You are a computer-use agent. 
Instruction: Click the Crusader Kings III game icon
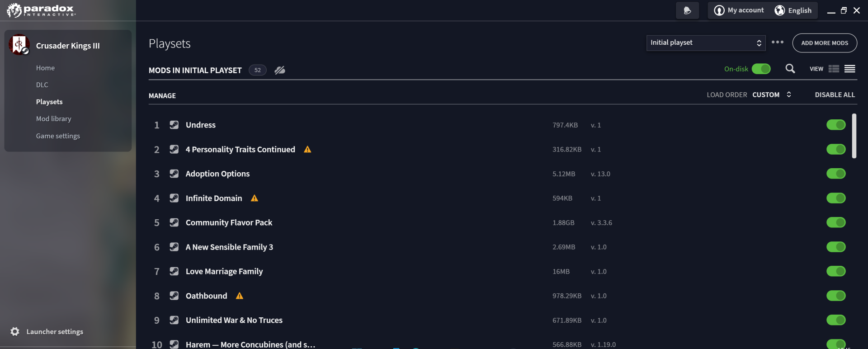(19, 45)
